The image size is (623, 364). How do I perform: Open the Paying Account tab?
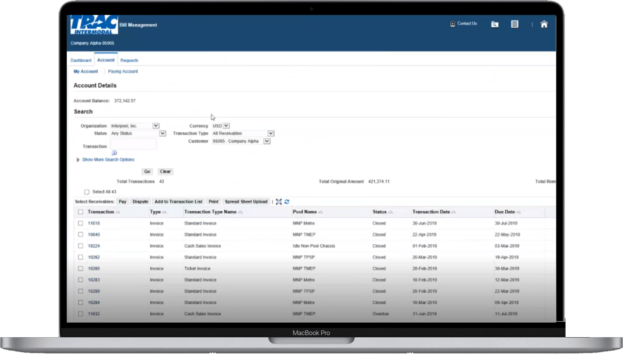123,71
